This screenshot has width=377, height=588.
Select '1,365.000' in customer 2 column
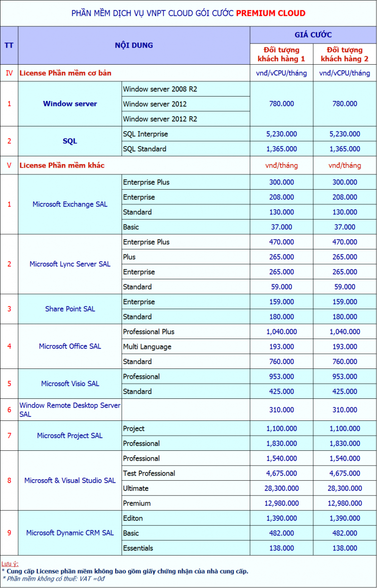coord(345,149)
